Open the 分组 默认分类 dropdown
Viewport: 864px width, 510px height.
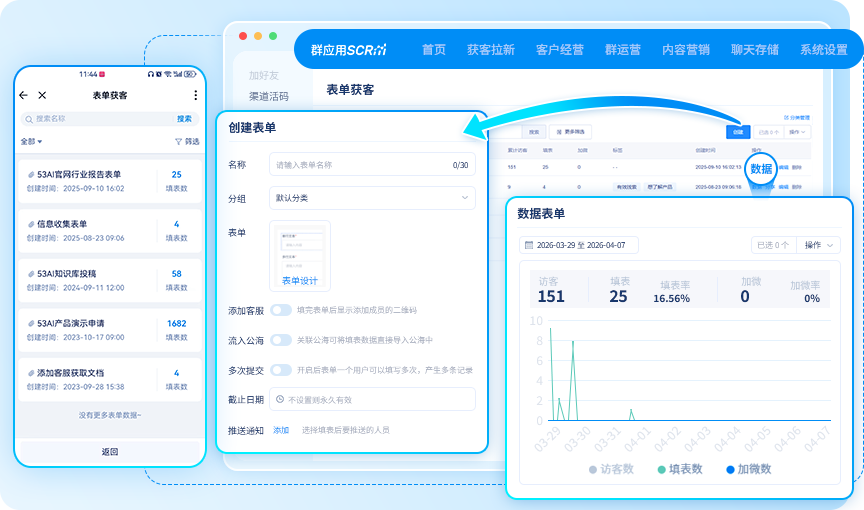[372, 198]
